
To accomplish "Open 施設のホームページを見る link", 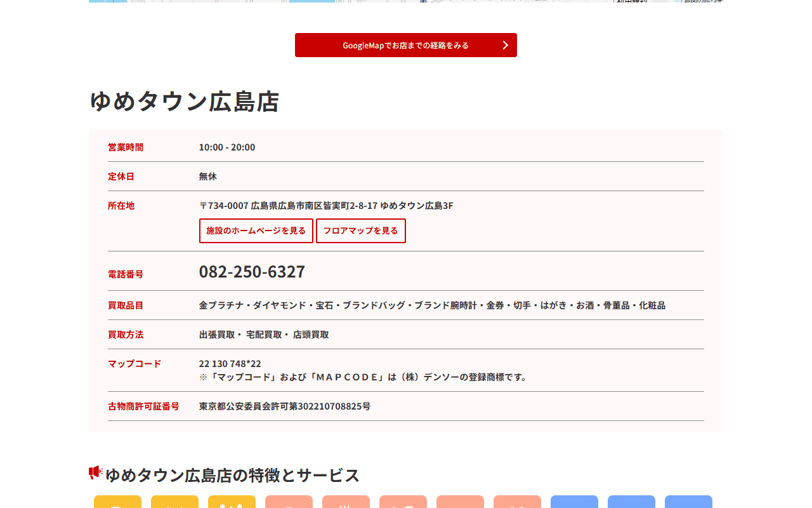I will (256, 231).
